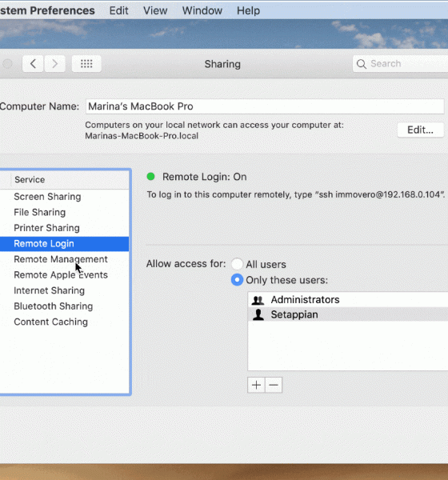The height and width of the screenshot is (480, 448).
Task: Select Internet Sharing service
Action: (x=64, y=290)
